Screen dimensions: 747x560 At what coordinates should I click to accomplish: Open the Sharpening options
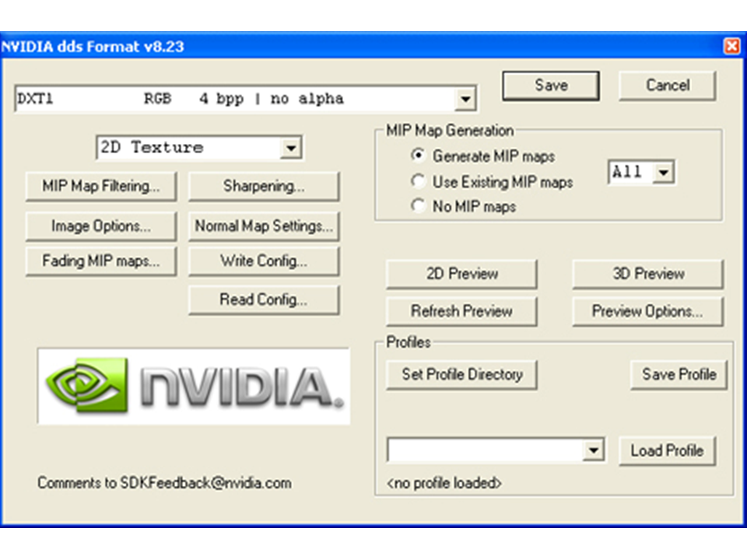click(x=264, y=186)
